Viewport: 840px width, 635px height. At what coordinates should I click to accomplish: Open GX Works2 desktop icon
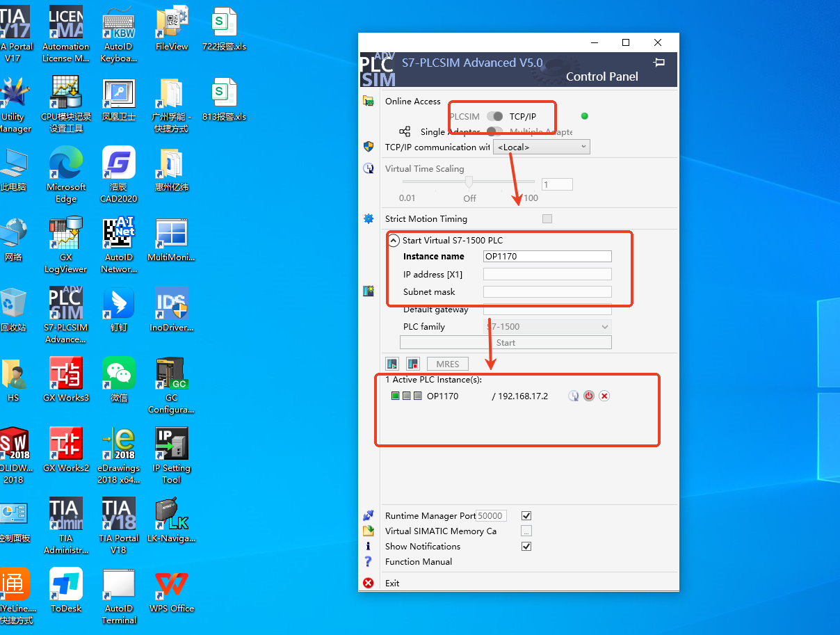coord(66,449)
